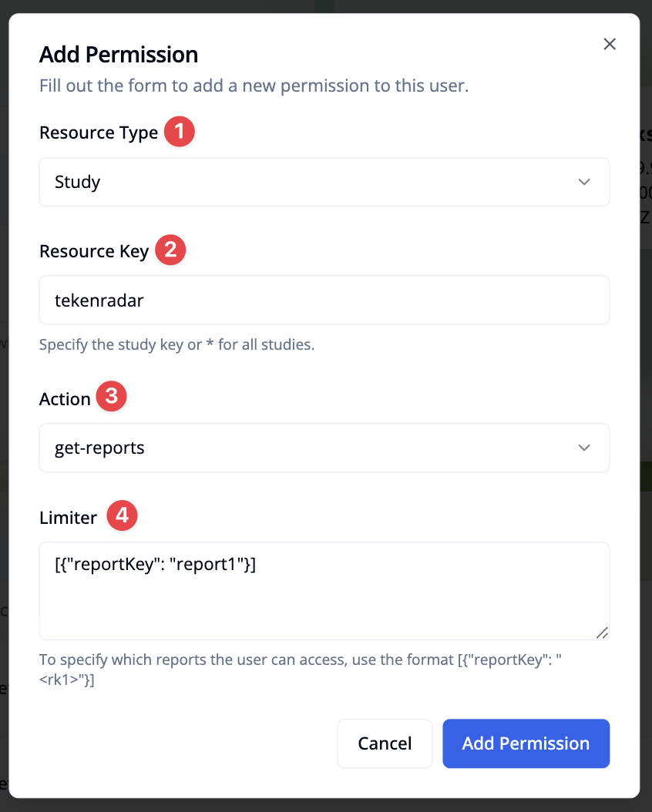Click the red badge numbered 2

pos(170,250)
